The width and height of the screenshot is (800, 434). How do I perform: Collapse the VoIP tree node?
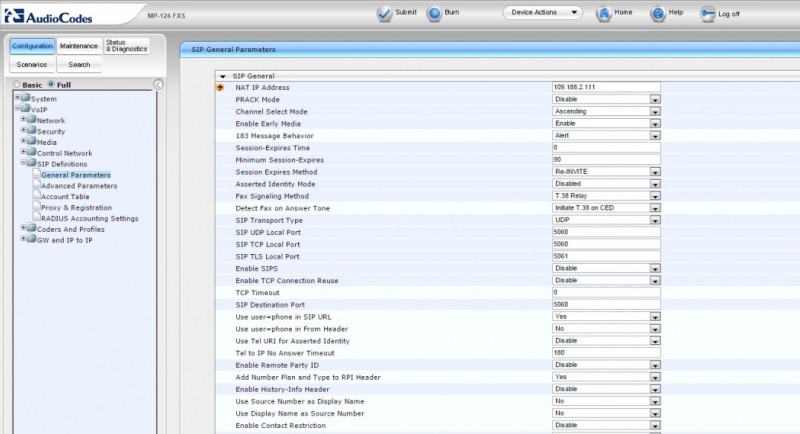tap(17, 108)
